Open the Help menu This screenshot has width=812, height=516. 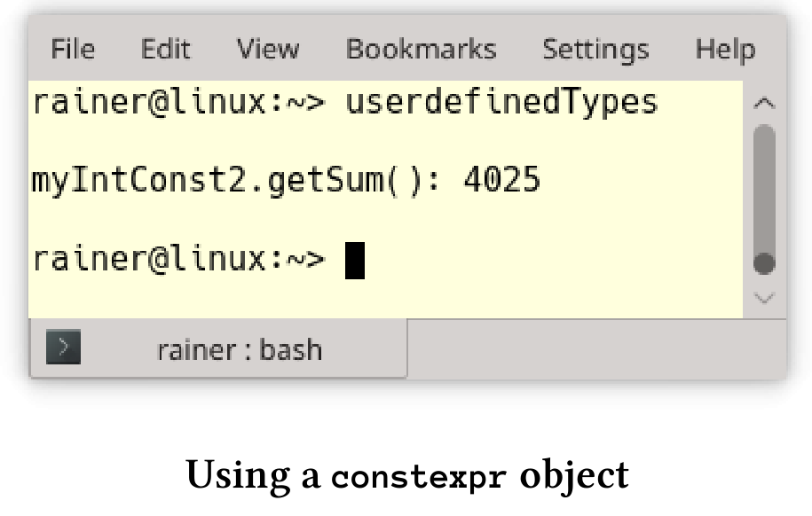(725, 51)
